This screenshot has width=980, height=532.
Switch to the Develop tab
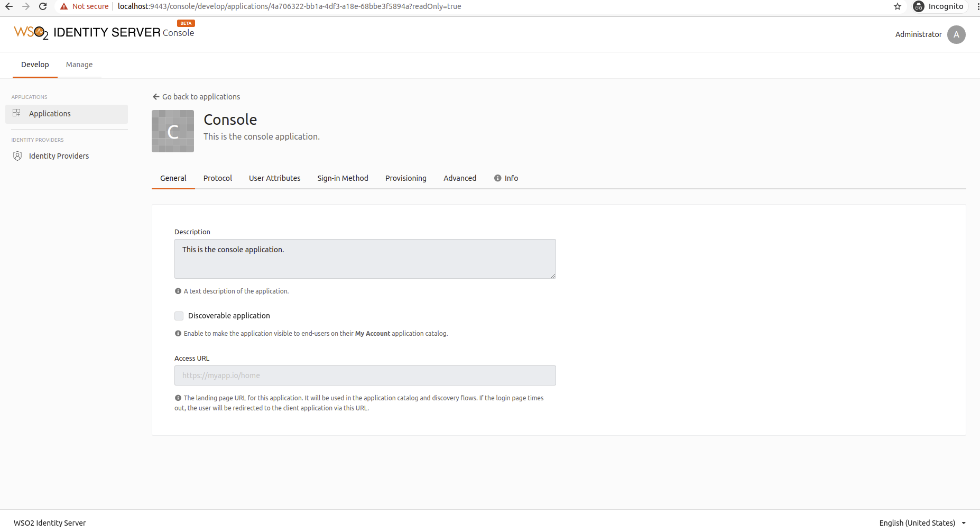click(x=35, y=65)
